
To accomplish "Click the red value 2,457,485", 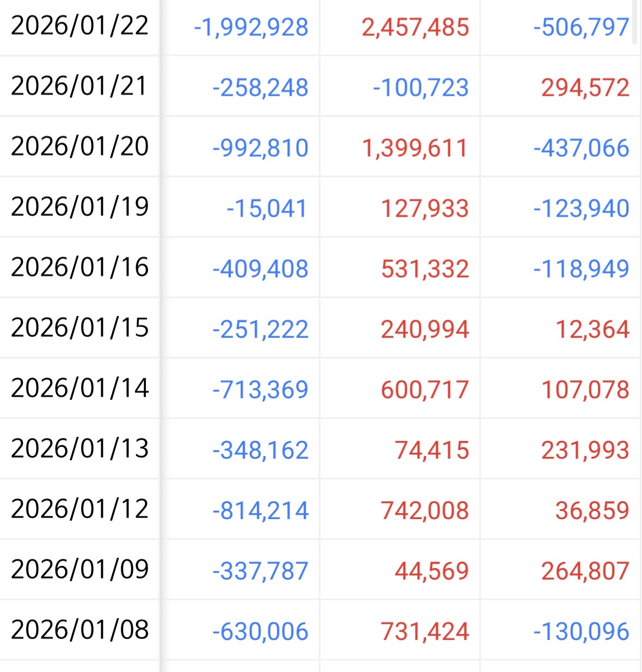I will [415, 27].
